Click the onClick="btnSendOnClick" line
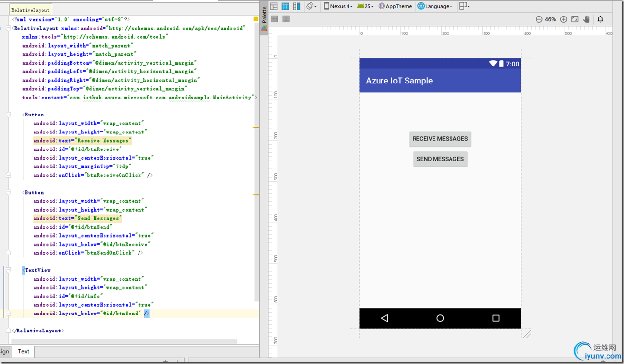 point(87,253)
